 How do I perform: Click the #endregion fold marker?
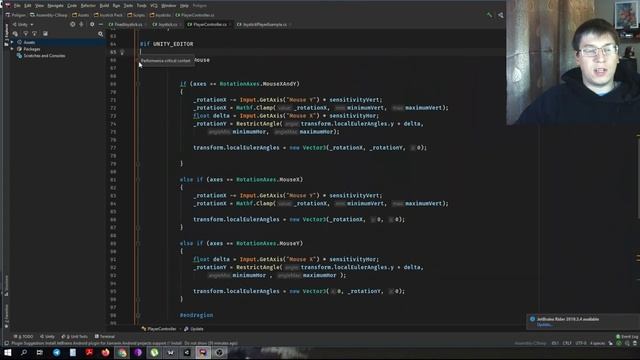pyautogui.click(x=138, y=315)
